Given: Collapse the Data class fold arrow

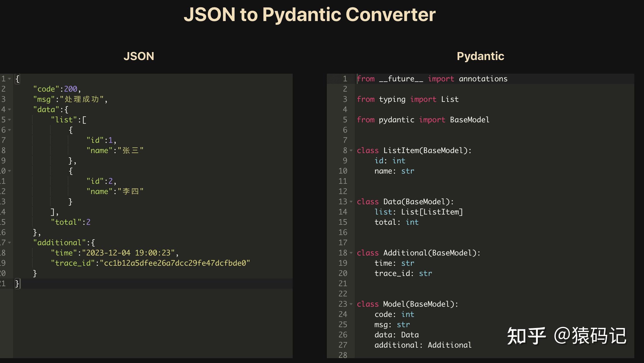Looking at the screenshot, I should 350,202.
